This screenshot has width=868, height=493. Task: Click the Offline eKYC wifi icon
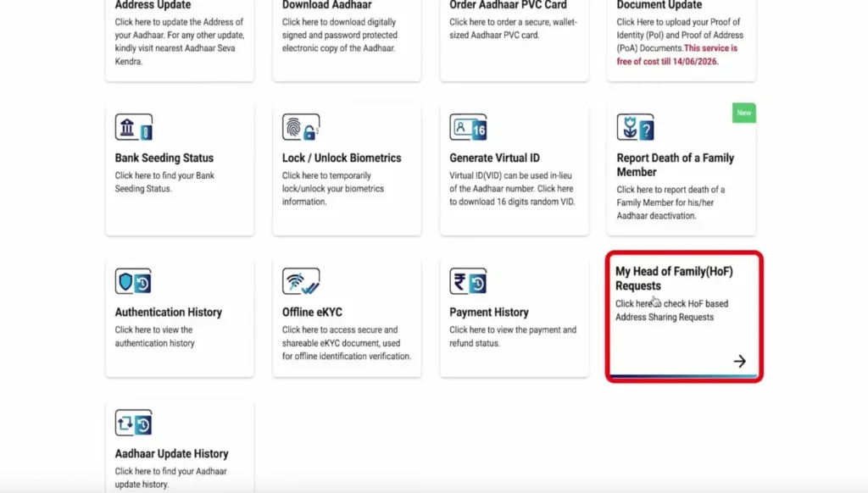(x=300, y=281)
